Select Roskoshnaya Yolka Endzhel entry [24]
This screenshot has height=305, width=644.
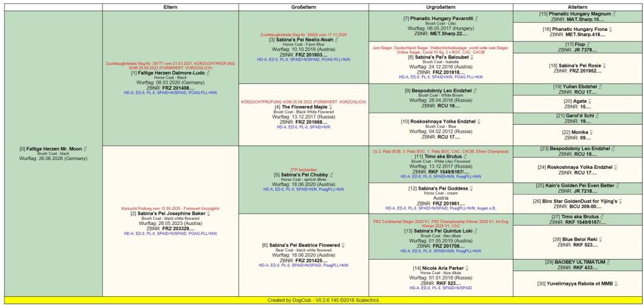point(579,167)
